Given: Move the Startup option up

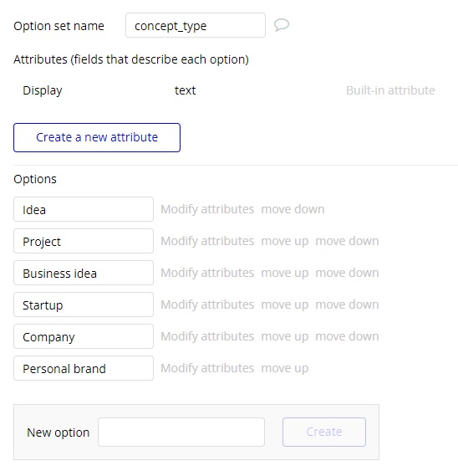Looking at the screenshot, I should [285, 305].
